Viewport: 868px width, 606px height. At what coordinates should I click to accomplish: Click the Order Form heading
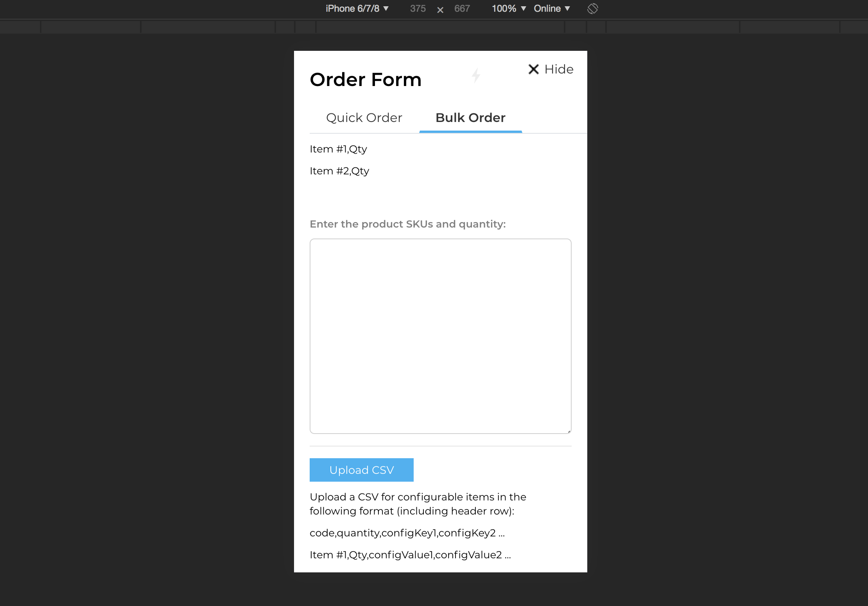click(366, 80)
